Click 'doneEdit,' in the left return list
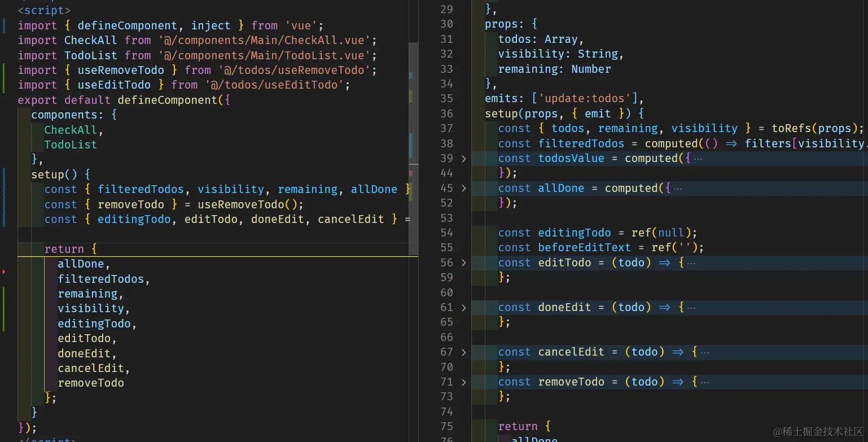The image size is (868, 442). coord(87,353)
